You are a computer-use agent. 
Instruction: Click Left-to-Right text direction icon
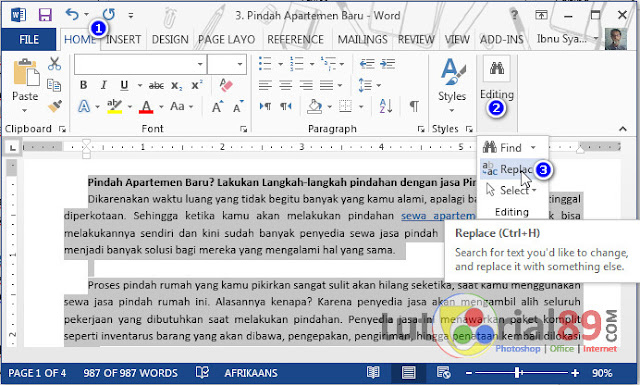pyautogui.click(x=265, y=107)
